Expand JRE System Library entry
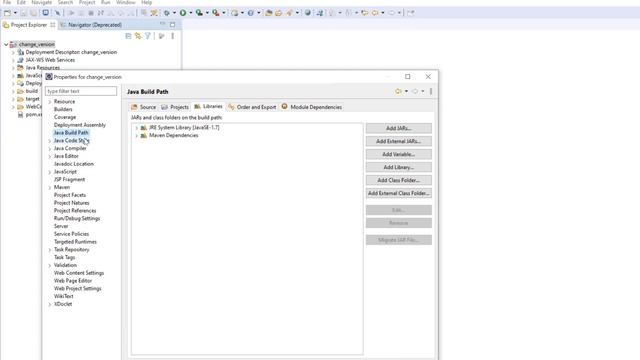The width and height of the screenshot is (640, 360). click(x=136, y=128)
